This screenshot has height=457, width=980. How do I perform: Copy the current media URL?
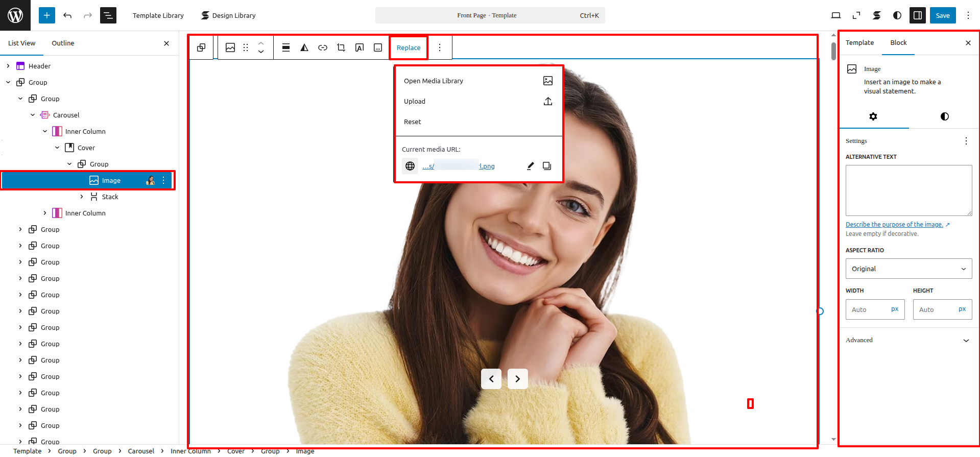(x=547, y=166)
